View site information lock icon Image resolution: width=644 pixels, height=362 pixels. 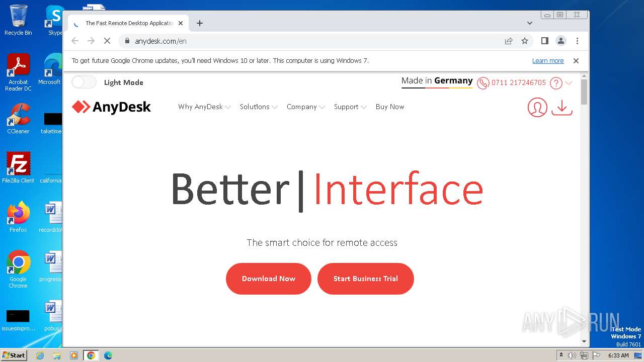127,41
